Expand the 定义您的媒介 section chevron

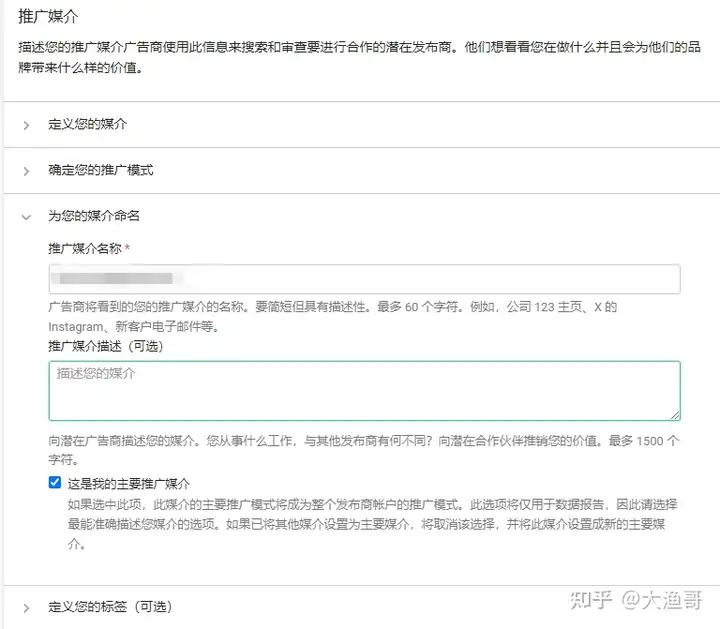(26, 125)
